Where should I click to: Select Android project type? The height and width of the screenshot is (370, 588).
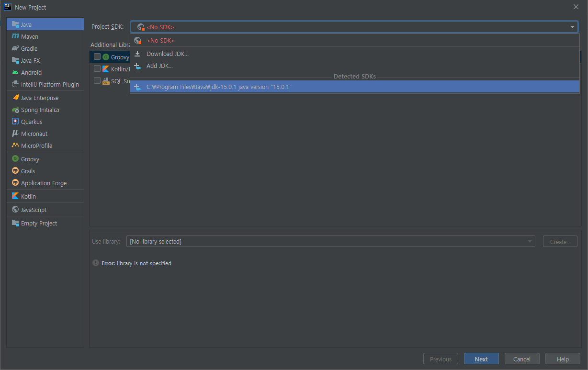(45, 72)
